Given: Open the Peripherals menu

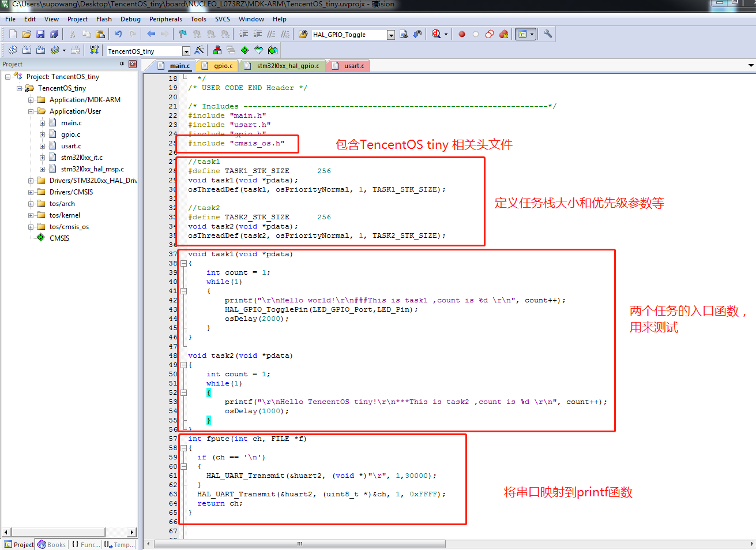Looking at the screenshot, I should point(166,19).
